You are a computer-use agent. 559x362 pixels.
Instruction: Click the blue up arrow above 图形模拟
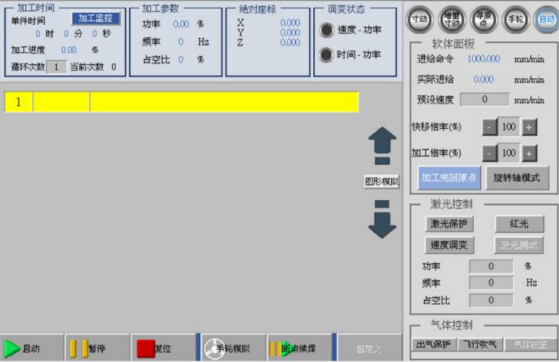(x=382, y=146)
